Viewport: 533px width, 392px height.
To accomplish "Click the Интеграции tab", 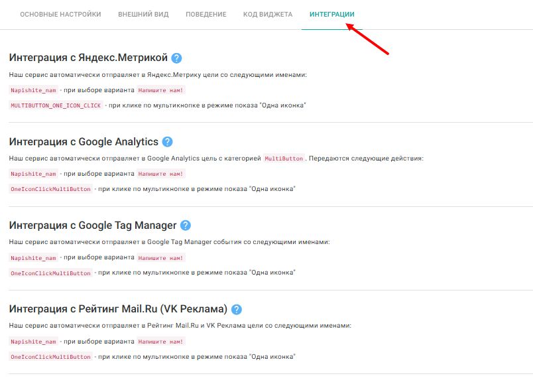I will pyautogui.click(x=332, y=15).
